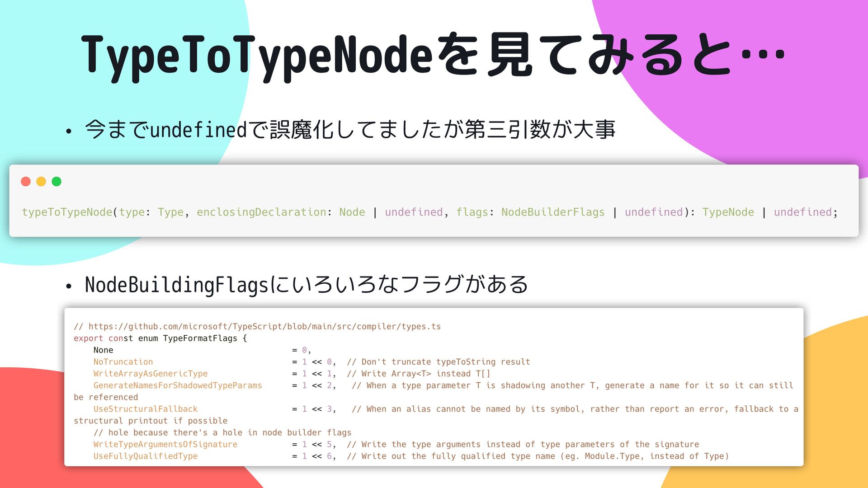Select GenerateNamesForShadowedTypeParams flag name
The image size is (868, 488).
[177, 385]
